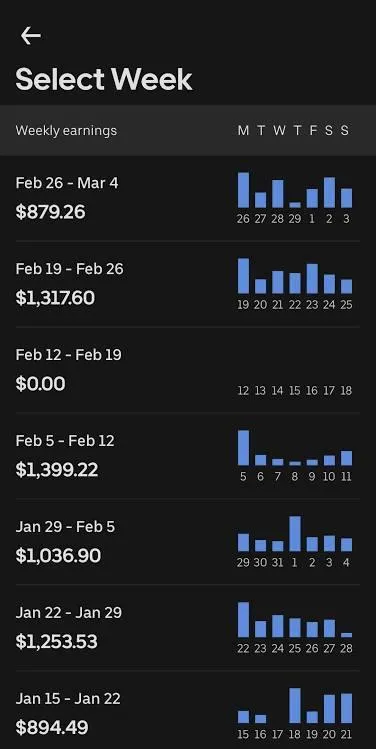Tap the Jan 22 Monday earnings bar
The width and height of the screenshot is (376, 749).
click(x=243, y=620)
